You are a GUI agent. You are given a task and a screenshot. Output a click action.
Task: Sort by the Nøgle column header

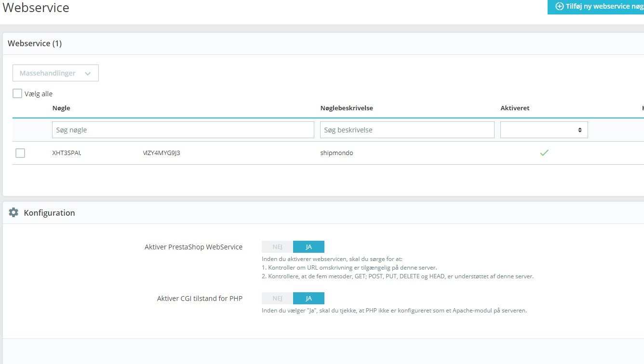(61, 108)
